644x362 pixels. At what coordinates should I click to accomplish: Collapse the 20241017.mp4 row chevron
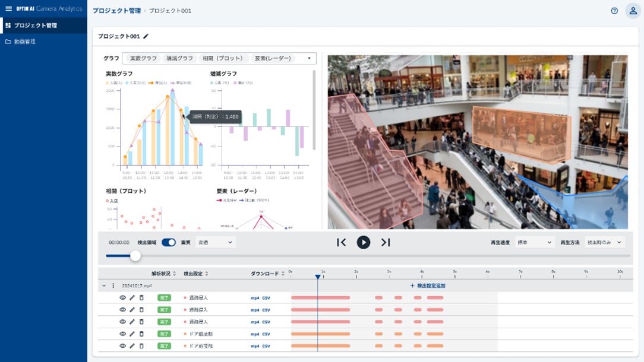[x=104, y=285]
